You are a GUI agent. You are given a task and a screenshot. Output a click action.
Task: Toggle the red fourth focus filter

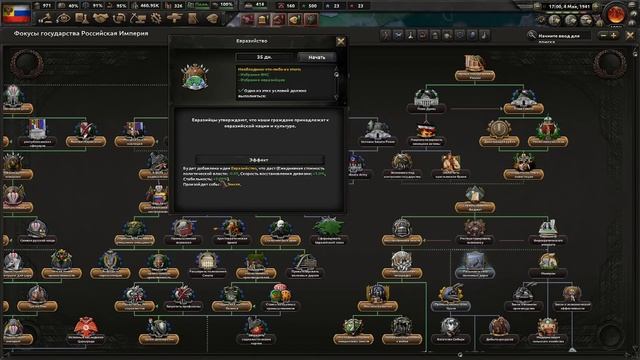coord(423,36)
